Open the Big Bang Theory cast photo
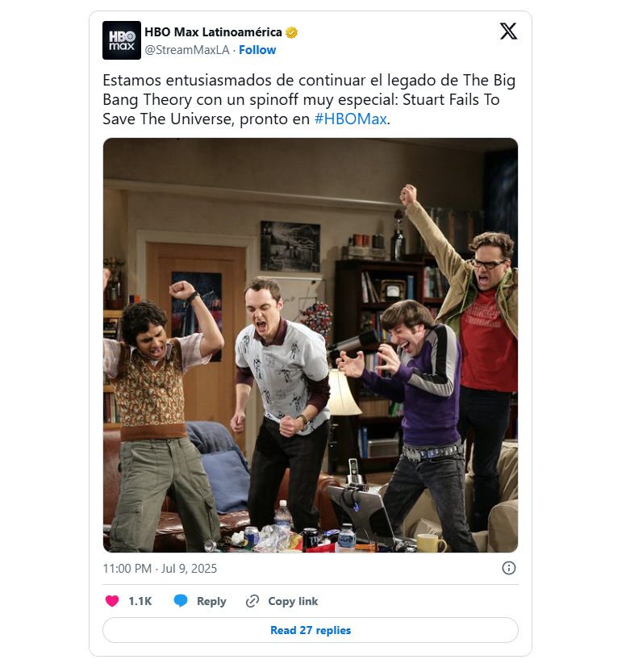The height and width of the screenshot is (672, 630). (311, 345)
